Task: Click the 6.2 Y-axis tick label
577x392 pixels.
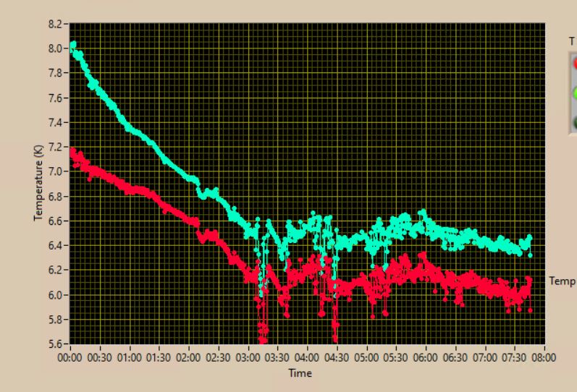Action: tap(55, 270)
